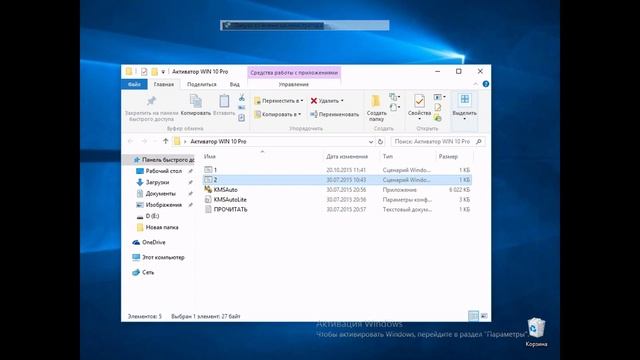Sort by the Размер column header
This screenshot has width=640, height=360.
point(448,157)
